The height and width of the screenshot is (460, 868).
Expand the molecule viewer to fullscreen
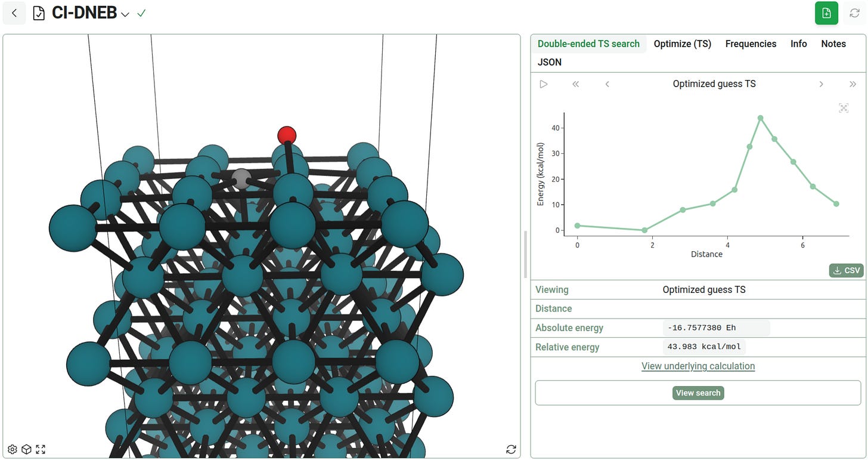click(x=41, y=449)
